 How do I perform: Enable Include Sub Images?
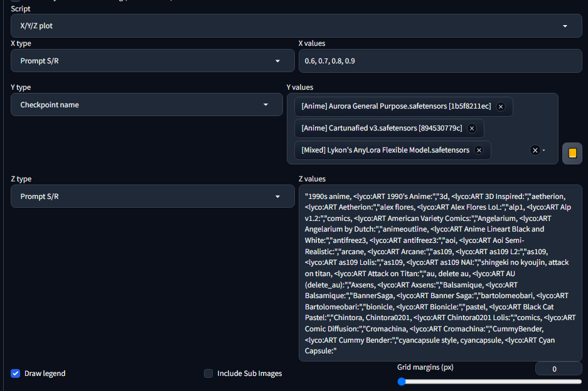point(208,373)
